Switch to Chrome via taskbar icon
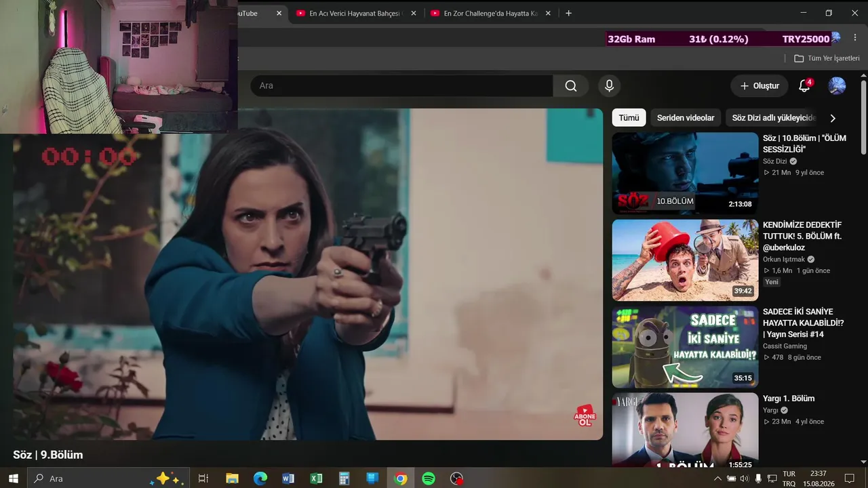 click(401, 479)
